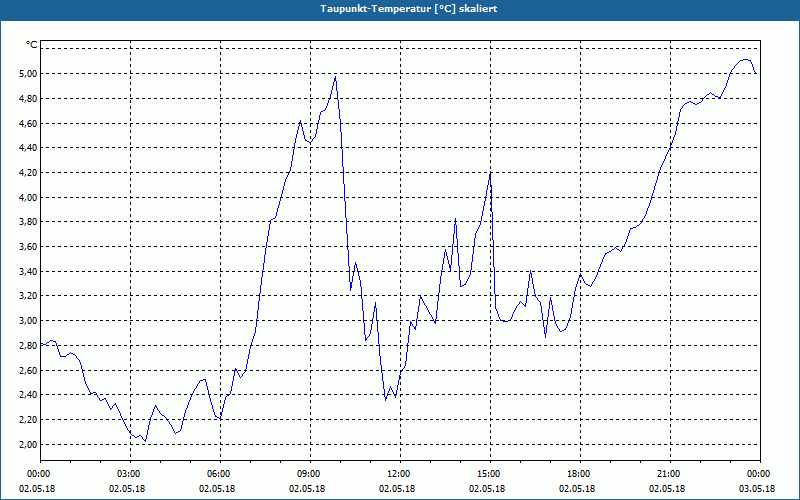Select the 3,00 y-axis value
Viewport: 800px width, 500px height.
click(x=28, y=321)
